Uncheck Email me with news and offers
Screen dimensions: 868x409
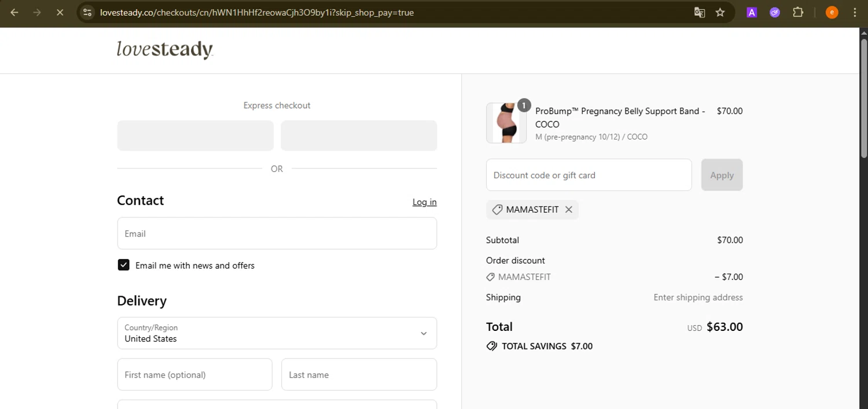[x=123, y=265]
